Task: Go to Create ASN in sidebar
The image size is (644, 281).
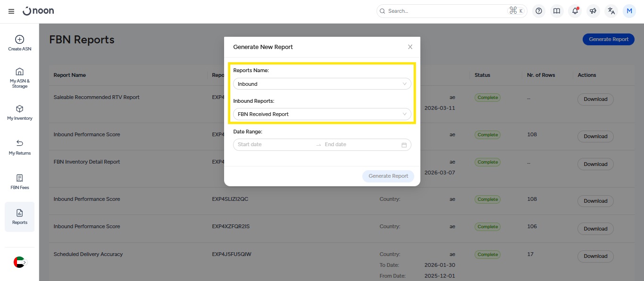Action: pos(20,43)
